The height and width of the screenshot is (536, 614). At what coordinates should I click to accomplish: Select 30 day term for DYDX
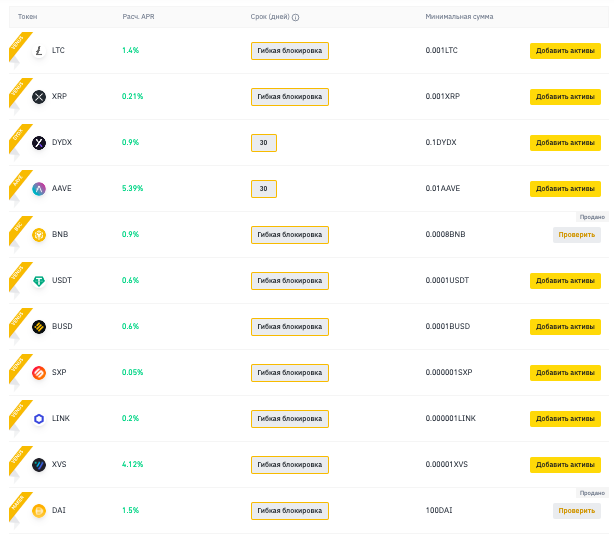tap(263, 143)
